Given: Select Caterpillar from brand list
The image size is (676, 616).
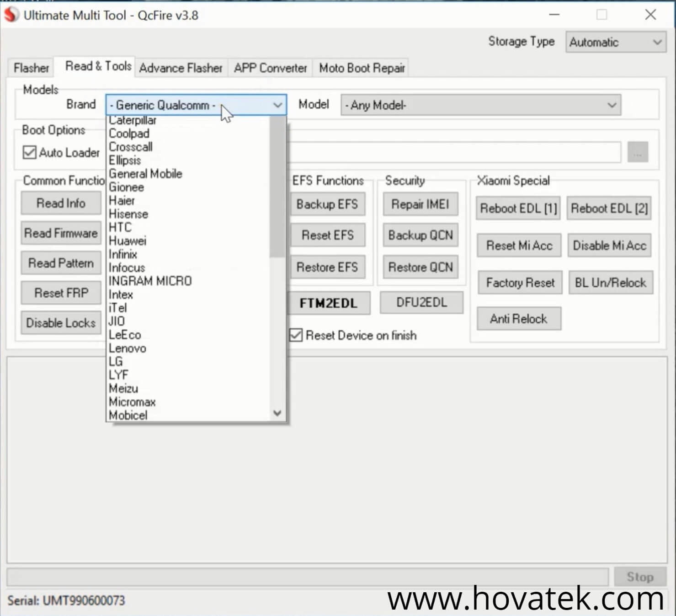Looking at the screenshot, I should [188, 120].
